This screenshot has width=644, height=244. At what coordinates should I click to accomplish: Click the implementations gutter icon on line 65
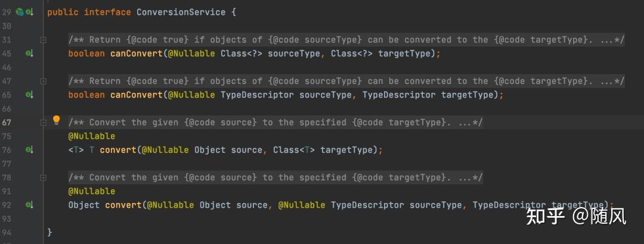coord(29,95)
